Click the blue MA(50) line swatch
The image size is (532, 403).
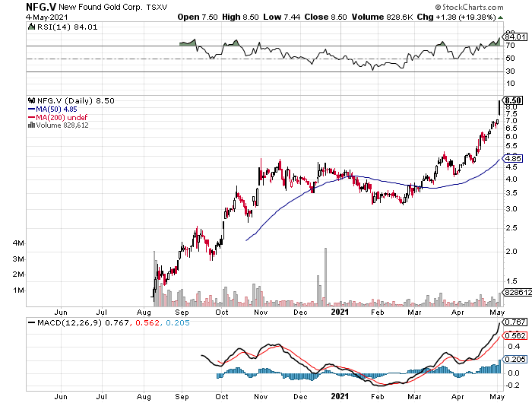32,109
